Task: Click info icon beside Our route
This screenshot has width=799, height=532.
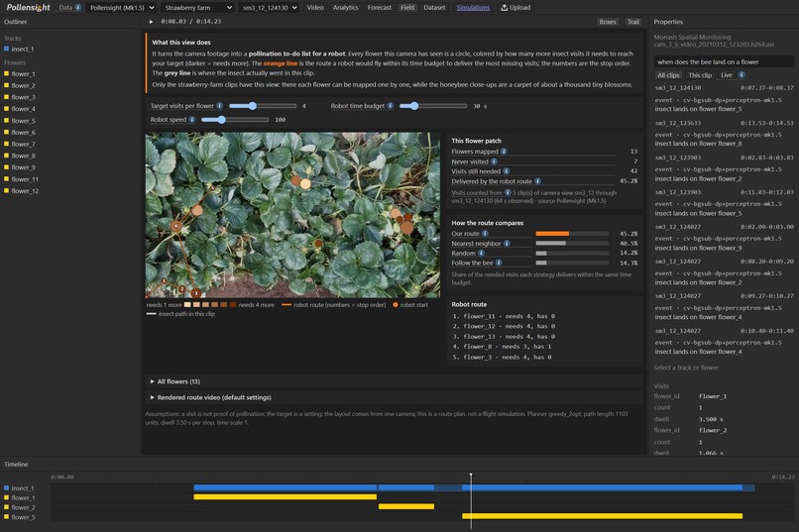Action: [485, 233]
